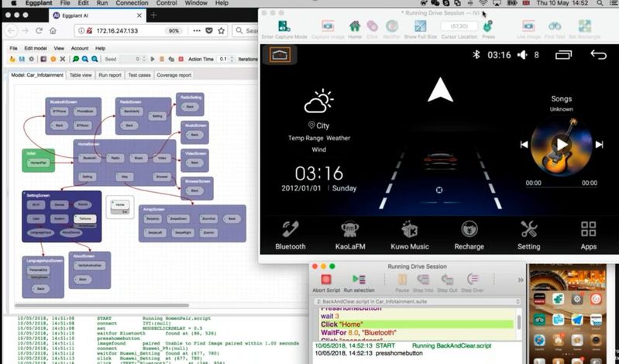The height and width of the screenshot is (364, 619).
Task: Switch to the Table view tab
Action: 81,75
